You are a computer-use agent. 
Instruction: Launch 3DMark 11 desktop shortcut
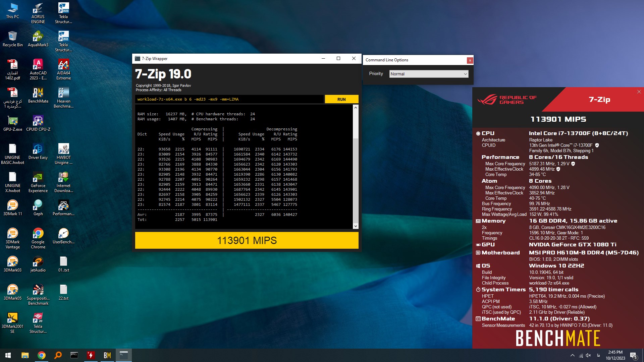click(x=12, y=208)
